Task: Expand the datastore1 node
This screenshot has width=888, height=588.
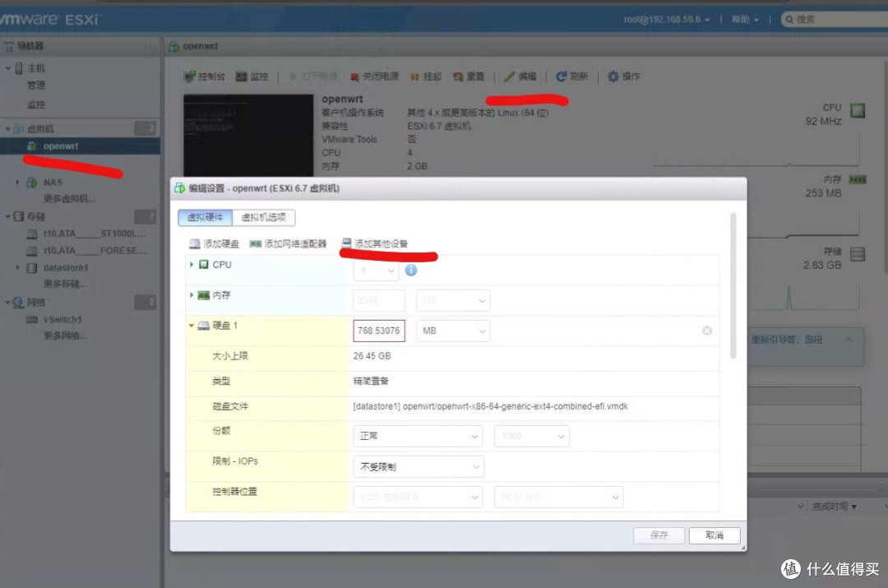Action: [17, 267]
